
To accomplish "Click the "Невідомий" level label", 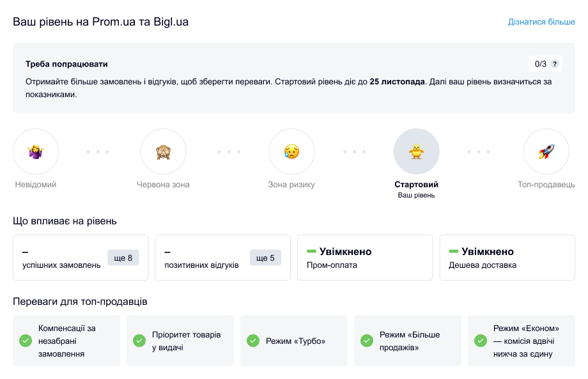I will pos(36,185).
